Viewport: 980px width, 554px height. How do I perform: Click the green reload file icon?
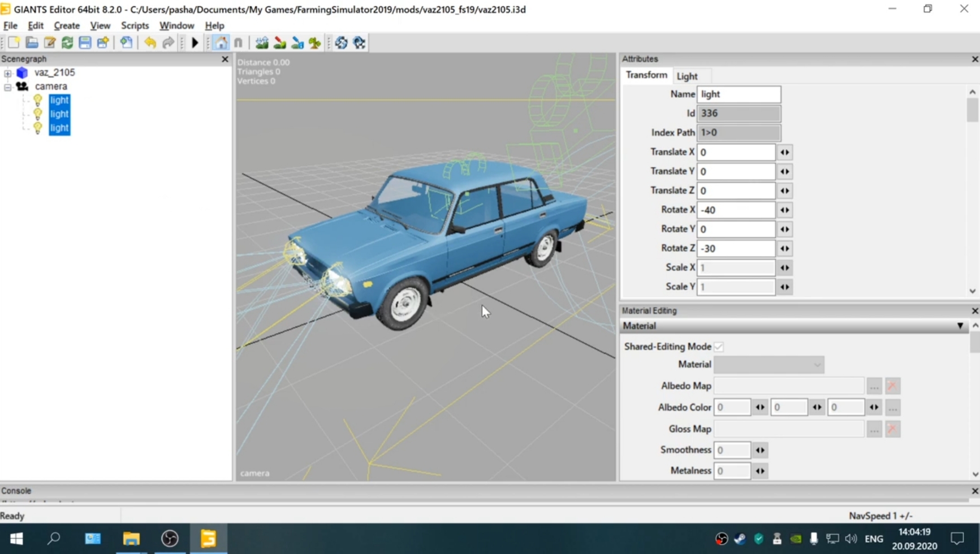[67, 43]
